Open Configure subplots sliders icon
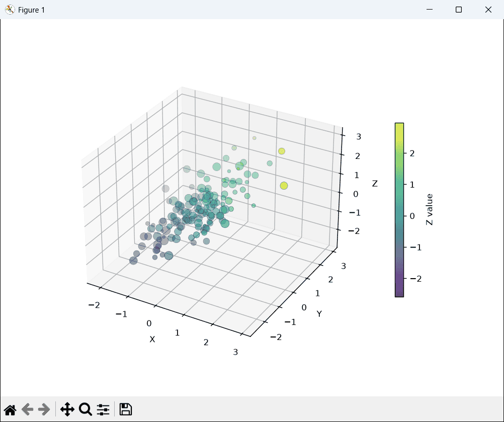The height and width of the screenshot is (422, 504). [103, 409]
